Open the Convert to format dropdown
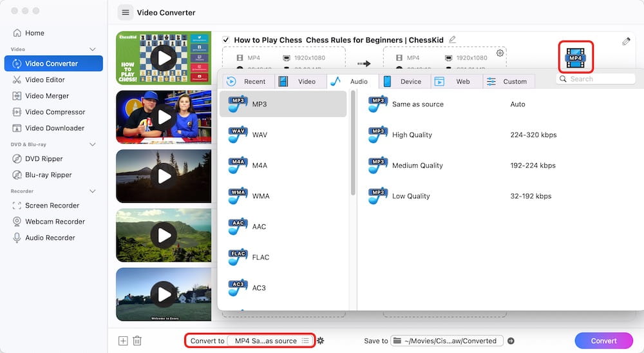Viewport: 644px width, 353px height. click(270, 341)
